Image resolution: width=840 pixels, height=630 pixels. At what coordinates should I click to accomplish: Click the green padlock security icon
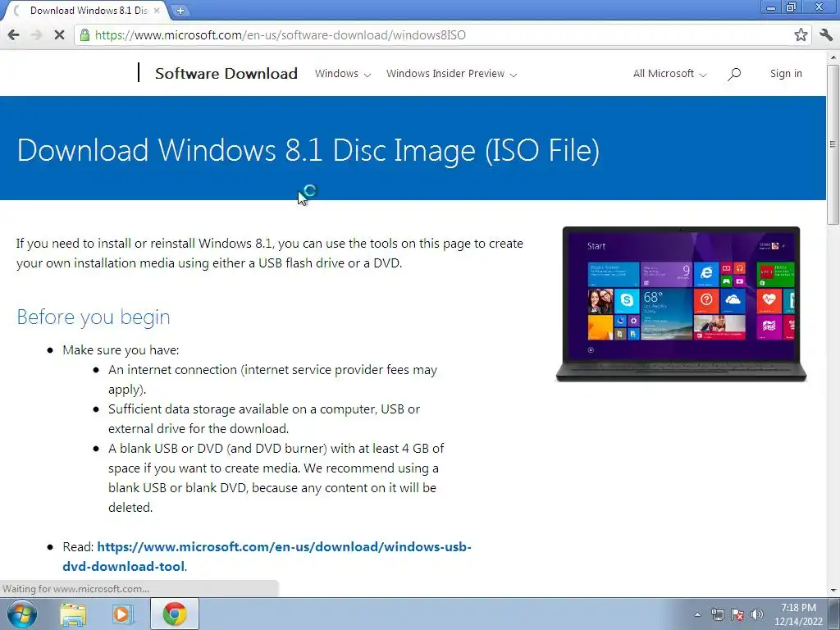(84, 35)
